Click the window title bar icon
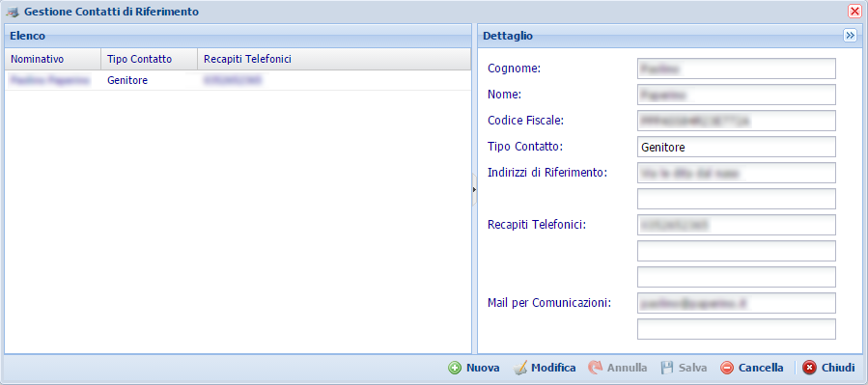868x385 pixels. 13,12
